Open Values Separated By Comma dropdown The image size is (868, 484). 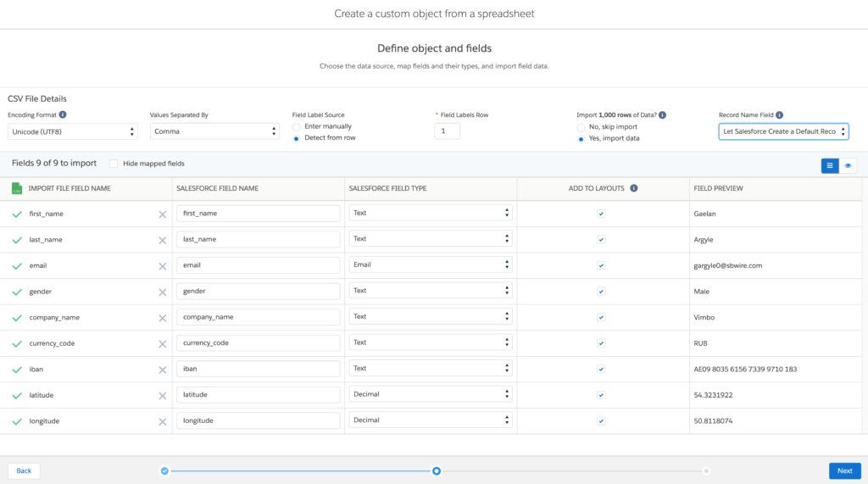(214, 131)
